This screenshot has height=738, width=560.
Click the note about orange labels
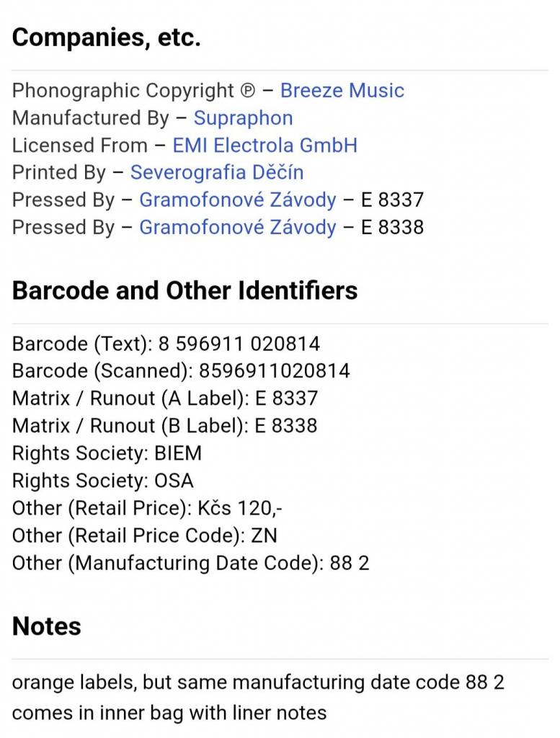(x=258, y=682)
